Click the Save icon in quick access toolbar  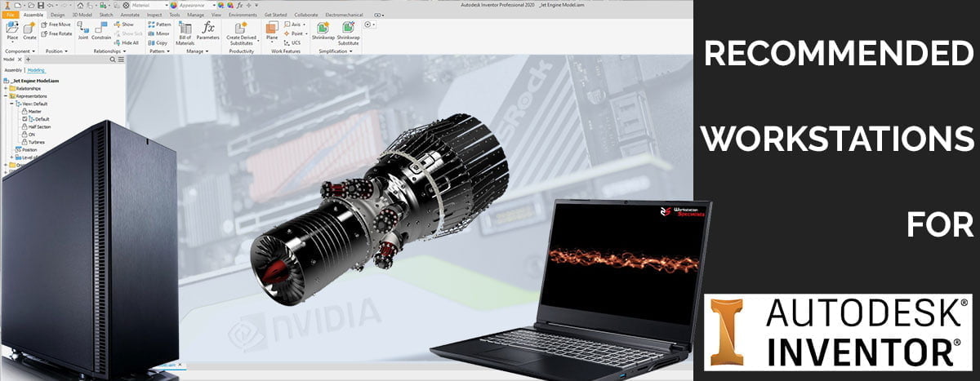pos(41,5)
